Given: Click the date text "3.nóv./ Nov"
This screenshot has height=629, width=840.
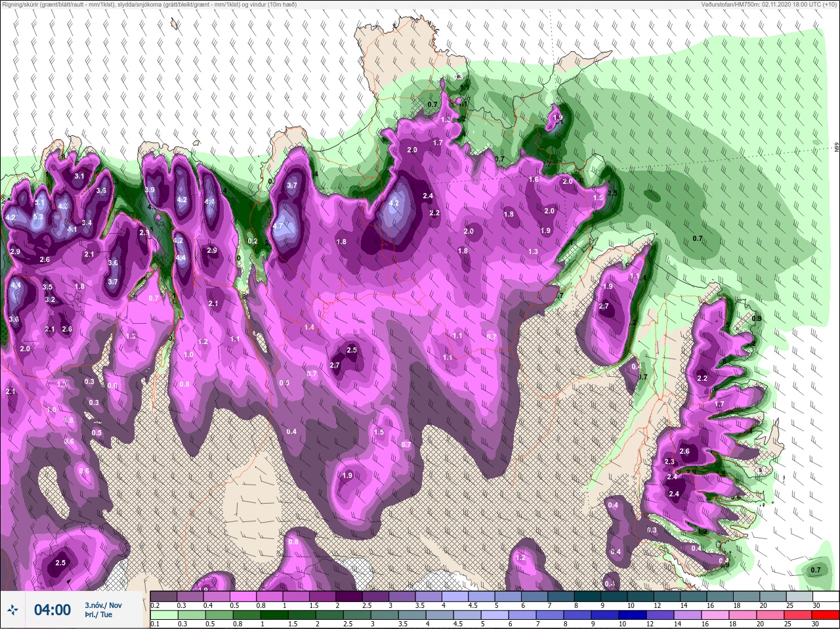Looking at the screenshot, I should (103, 605).
